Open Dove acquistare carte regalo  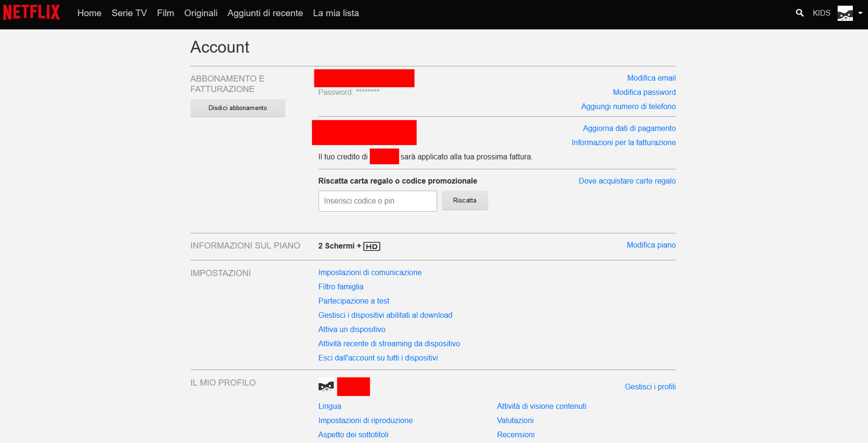pos(627,181)
